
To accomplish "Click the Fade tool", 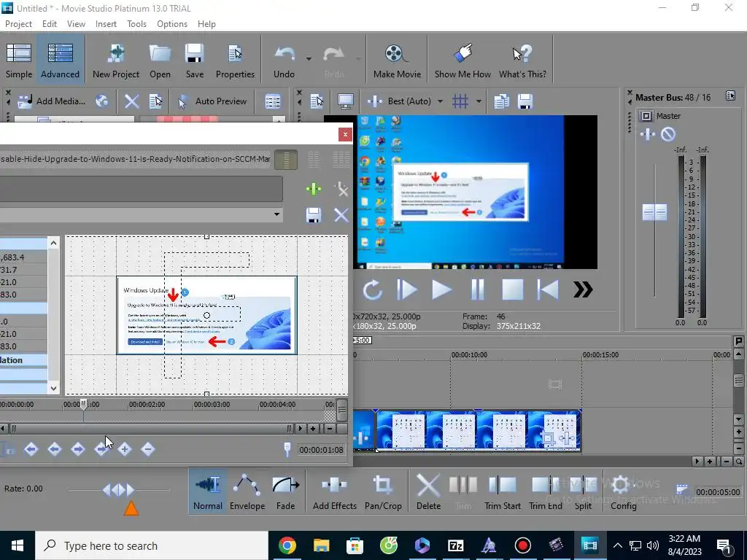I will [x=285, y=492].
